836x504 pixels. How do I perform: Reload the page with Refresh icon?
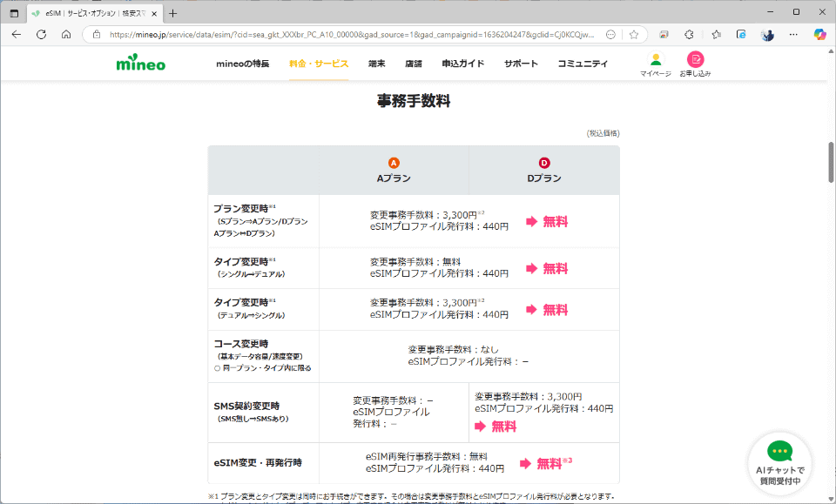[x=41, y=35]
